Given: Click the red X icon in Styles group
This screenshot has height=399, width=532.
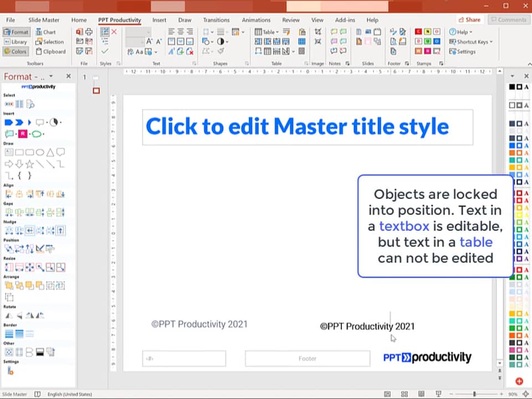Looking at the screenshot, I should pyautogui.click(x=114, y=32).
